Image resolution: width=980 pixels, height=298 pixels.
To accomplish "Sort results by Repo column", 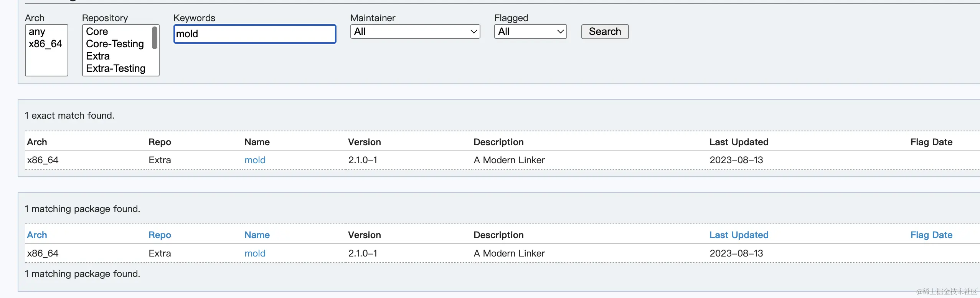I will point(160,235).
